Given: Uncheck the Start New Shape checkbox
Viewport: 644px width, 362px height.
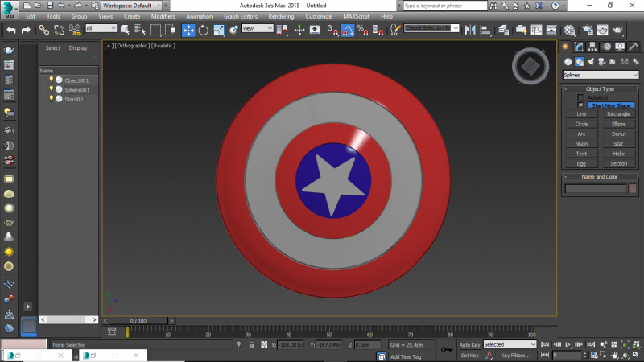Looking at the screenshot, I should tap(580, 105).
